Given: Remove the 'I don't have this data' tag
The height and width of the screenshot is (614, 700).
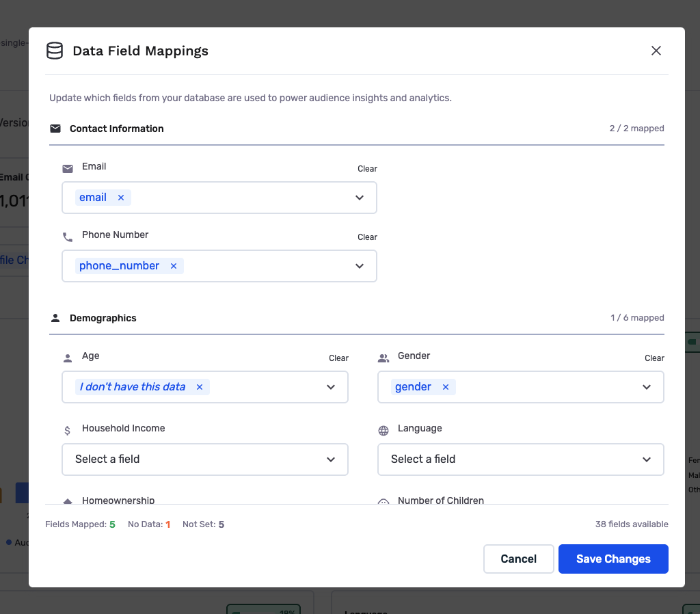Looking at the screenshot, I should (200, 387).
